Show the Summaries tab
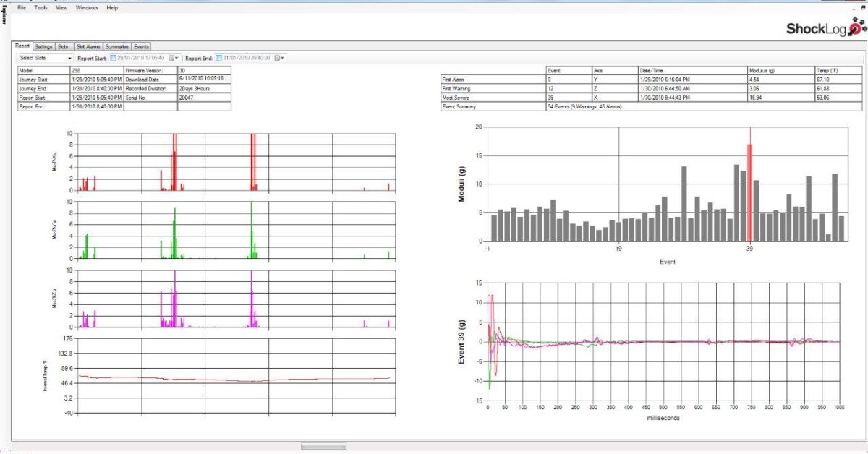This screenshot has width=868, height=454. (x=116, y=46)
